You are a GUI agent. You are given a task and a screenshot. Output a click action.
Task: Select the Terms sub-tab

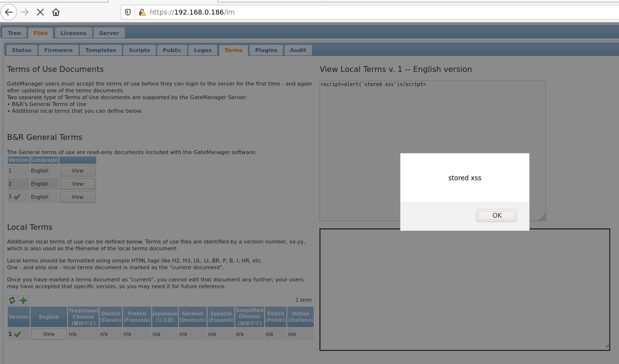[x=233, y=50]
